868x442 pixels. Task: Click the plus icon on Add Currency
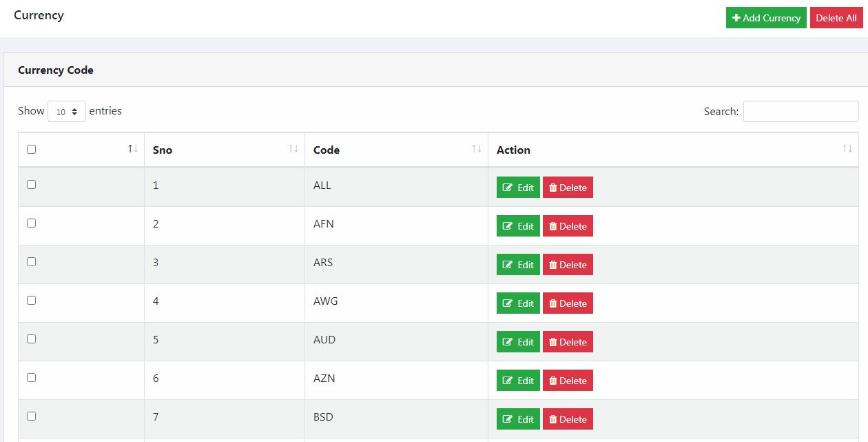pos(736,18)
